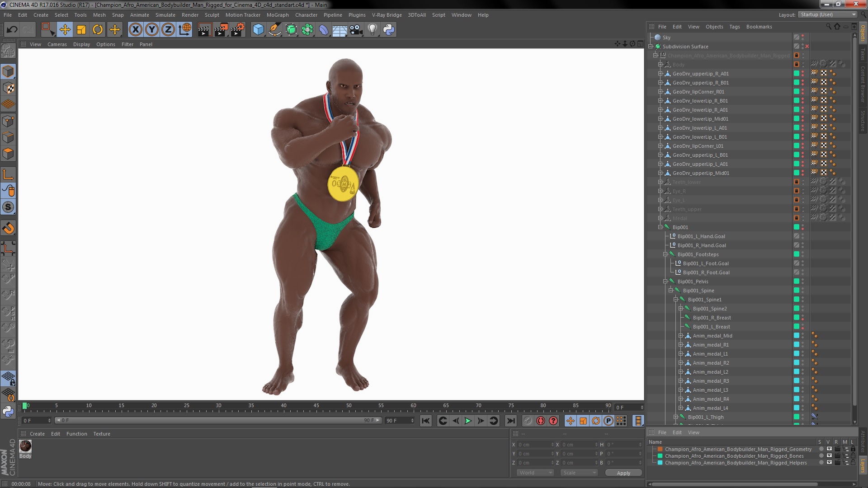Image resolution: width=868 pixels, height=488 pixels.
Task: Open Object Manager Tags menu
Action: point(735,27)
